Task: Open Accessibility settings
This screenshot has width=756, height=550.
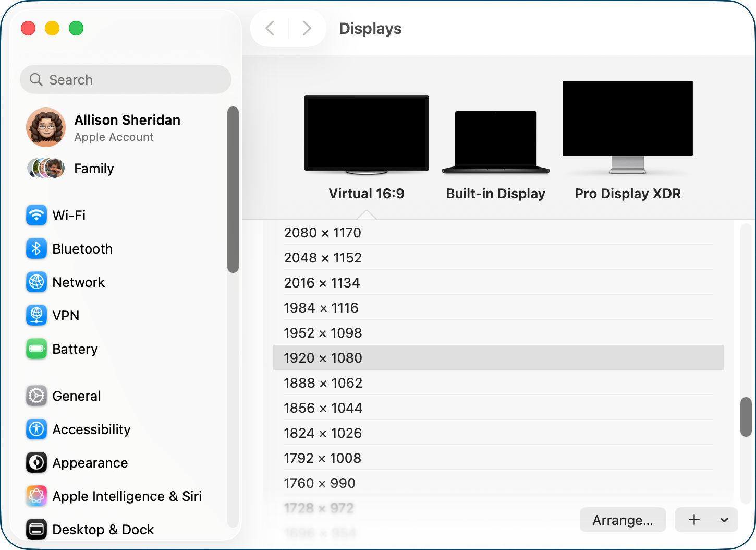Action: pos(91,429)
